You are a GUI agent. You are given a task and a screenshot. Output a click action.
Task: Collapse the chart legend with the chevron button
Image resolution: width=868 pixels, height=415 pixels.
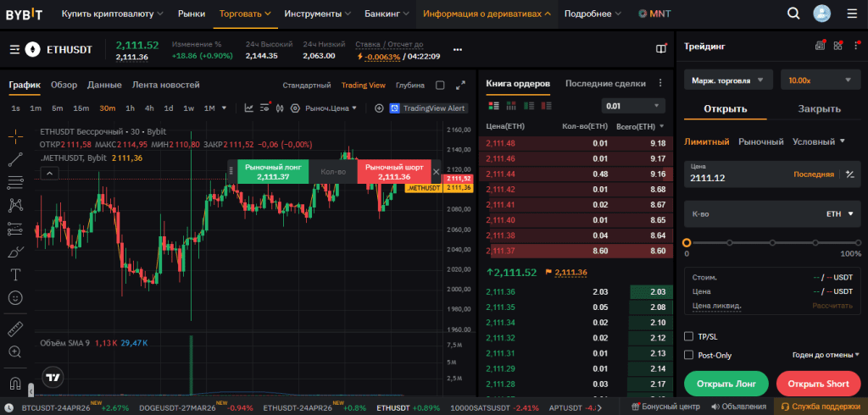click(x=49, y=174)
